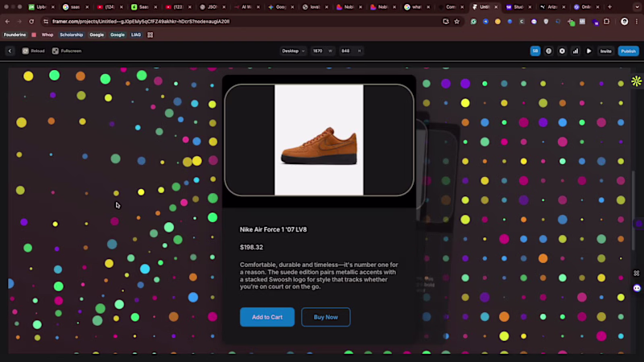This screenshot has width=644, height=362.
Task: Click the yellow starburst icon at right edge
Action: [x=636, y=81]
